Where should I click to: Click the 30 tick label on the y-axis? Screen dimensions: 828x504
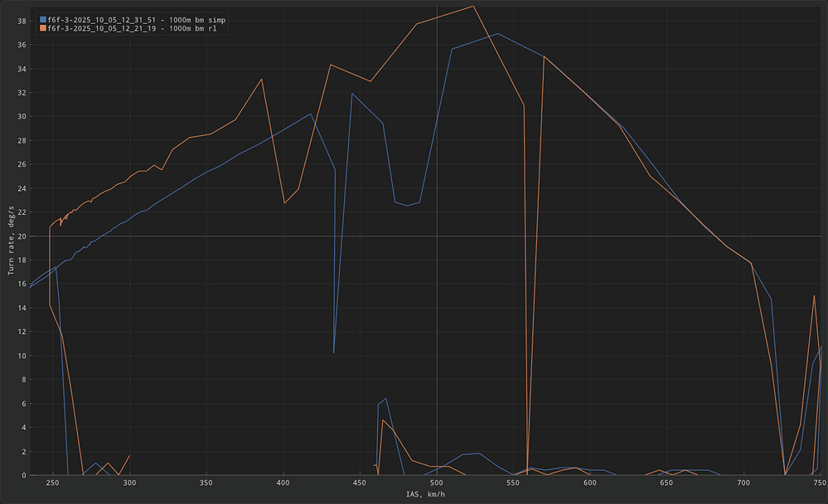click(x=22, y=116)
